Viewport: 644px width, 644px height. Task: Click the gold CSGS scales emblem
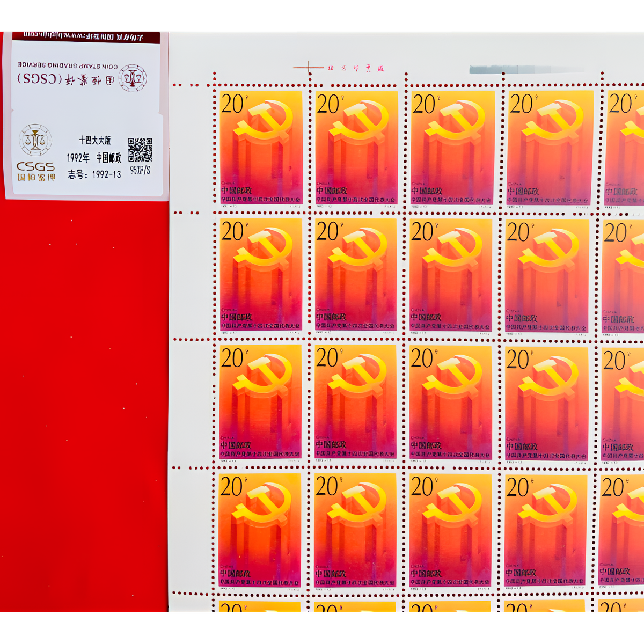tap(36, 140)
